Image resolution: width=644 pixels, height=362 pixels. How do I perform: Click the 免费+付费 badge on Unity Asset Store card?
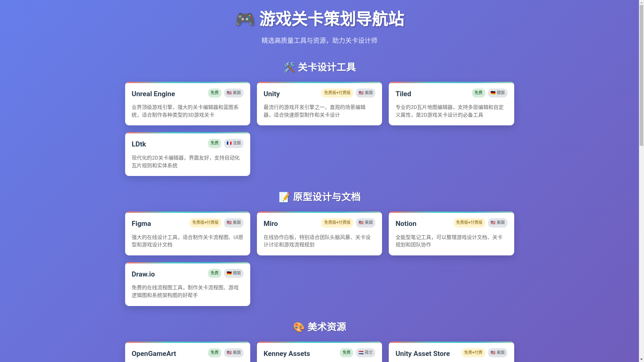tap(473, 353)
